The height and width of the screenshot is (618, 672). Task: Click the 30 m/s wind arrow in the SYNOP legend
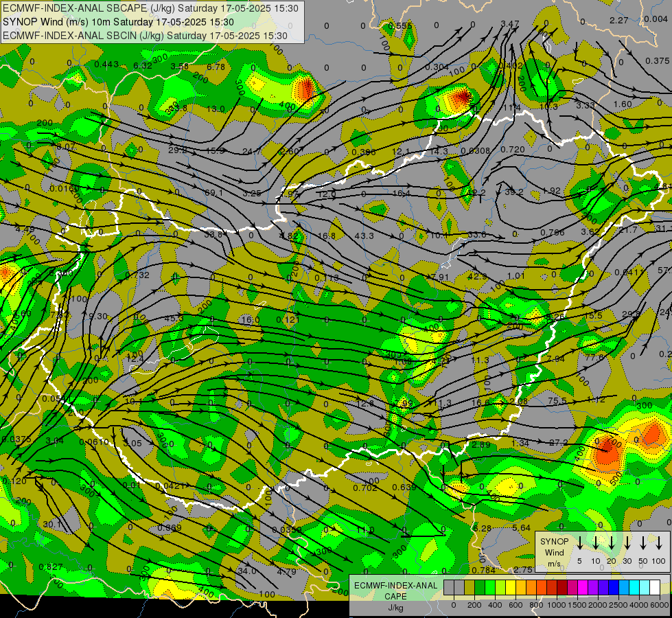(627, 543)
